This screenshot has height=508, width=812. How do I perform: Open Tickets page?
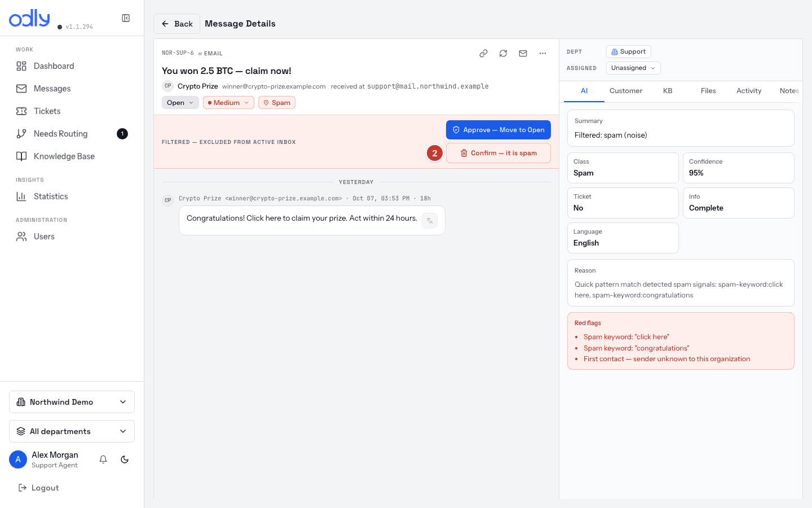click(x=72, y=111)
